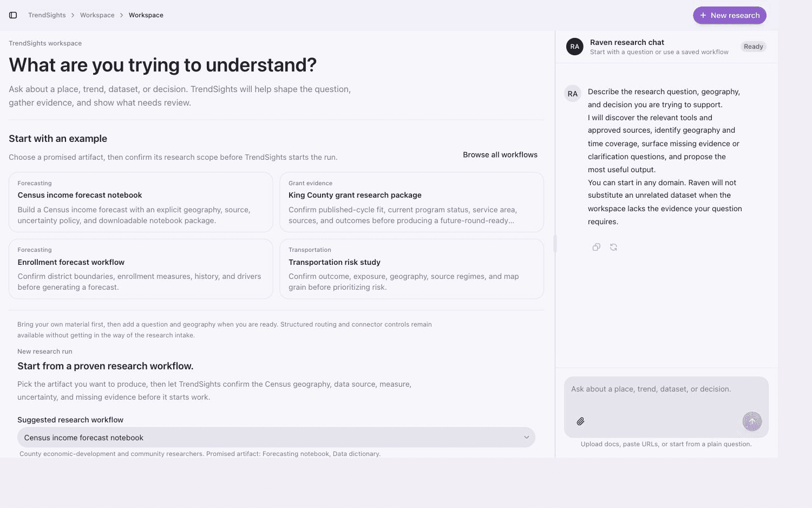
Task: Click the plus icon in New research
Action: [x=703, y=15]
